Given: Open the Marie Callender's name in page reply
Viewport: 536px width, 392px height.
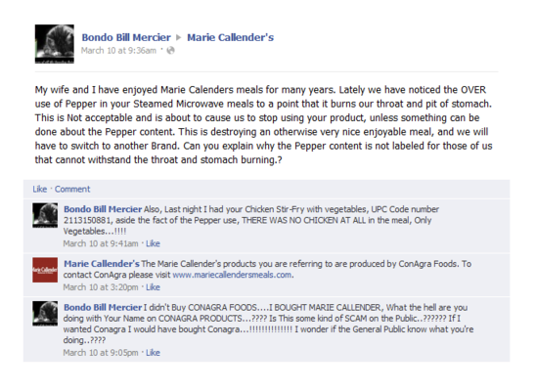Looking at the screenshot, I should click(x=102, y=264).
